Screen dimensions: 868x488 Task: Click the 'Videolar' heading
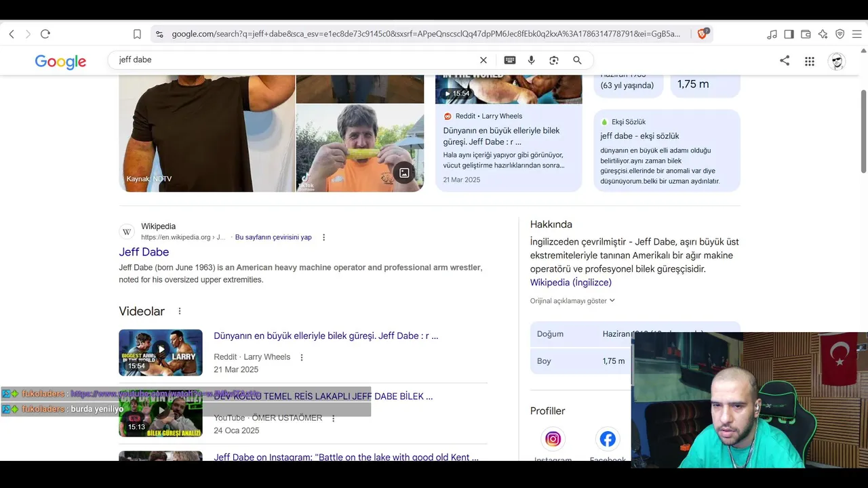pos(142,311)
